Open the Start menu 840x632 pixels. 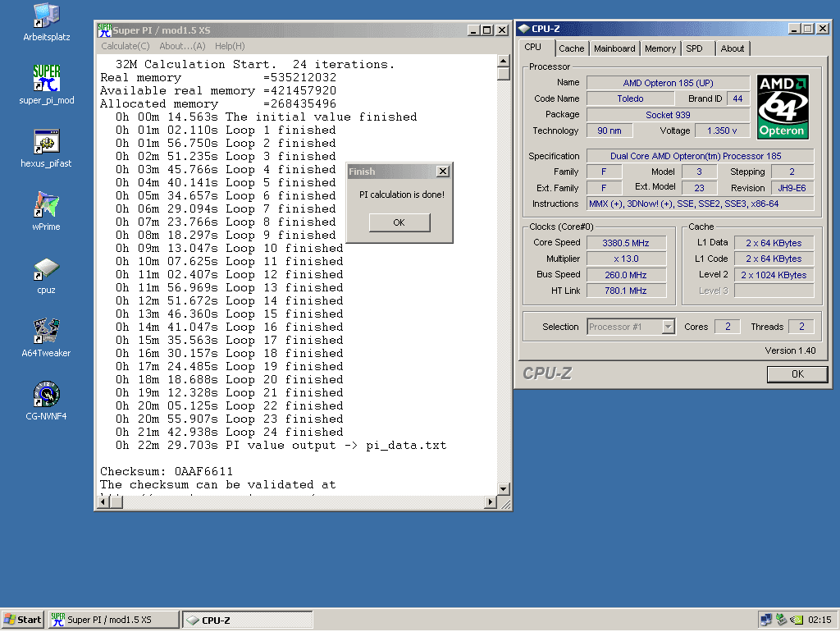coord(22,620)
